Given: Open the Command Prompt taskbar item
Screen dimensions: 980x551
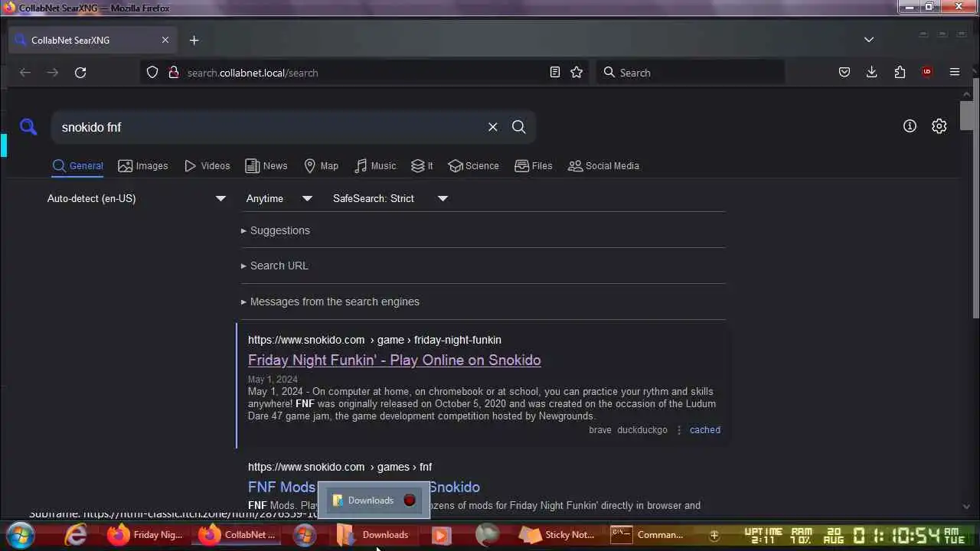Looking at the screenshot, I should click(648, 535).
